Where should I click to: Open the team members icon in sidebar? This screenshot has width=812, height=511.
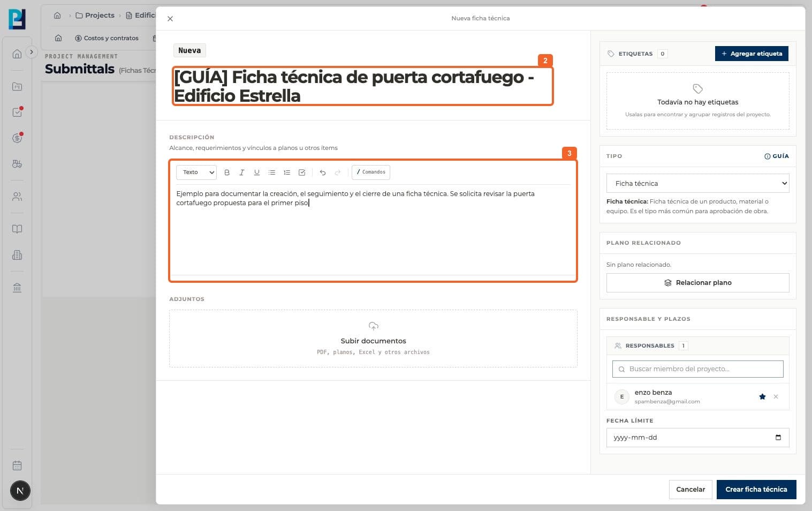click(x=17, y=197)
